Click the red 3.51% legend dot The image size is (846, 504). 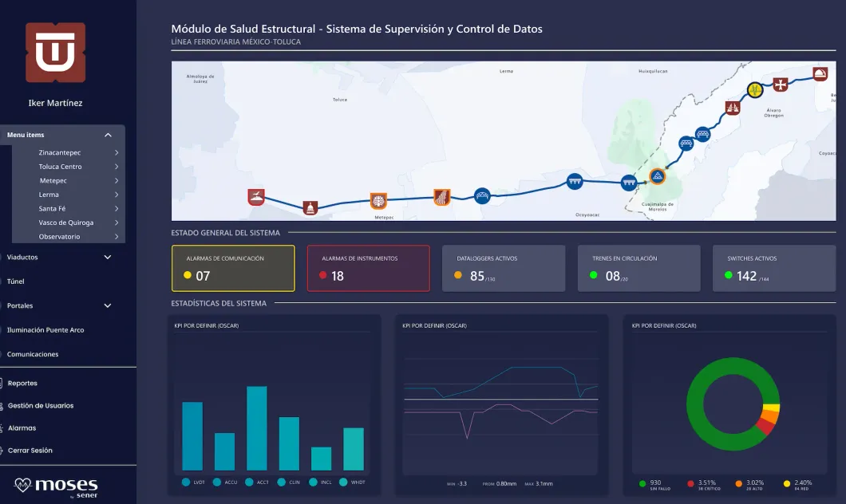(690, 483)
